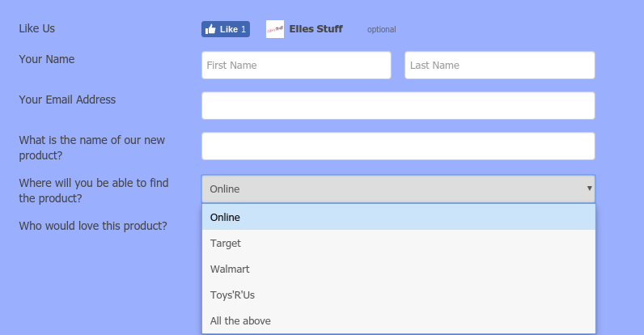The height and width of the screenshot is (335, 644).
Task: Click the thumbs-up icon in Like button
Action: [x=210, y=29]
